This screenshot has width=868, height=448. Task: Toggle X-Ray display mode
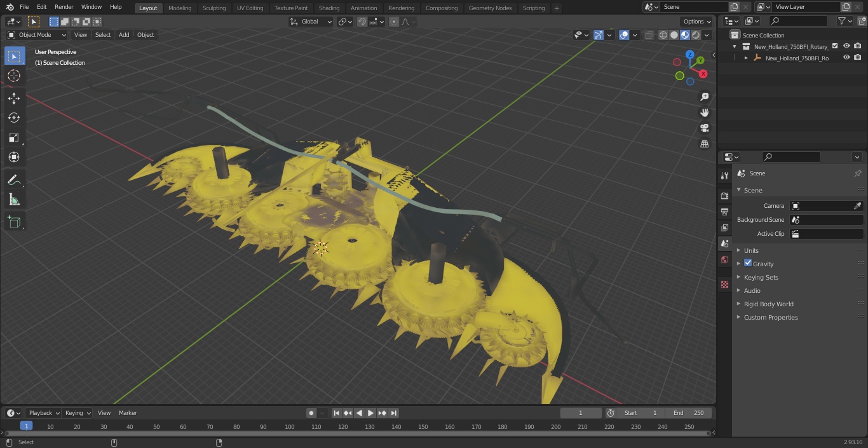pyautogui.click(x=649, y=35)
